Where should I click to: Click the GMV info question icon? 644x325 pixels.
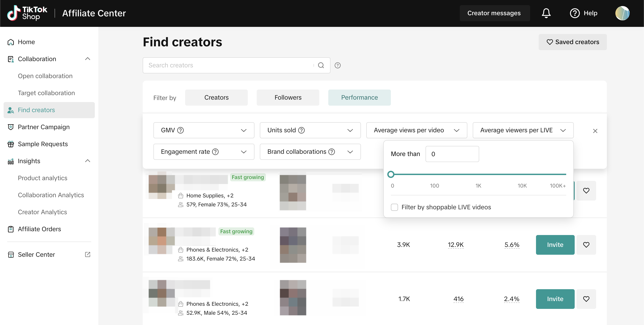tap(180, 130)
